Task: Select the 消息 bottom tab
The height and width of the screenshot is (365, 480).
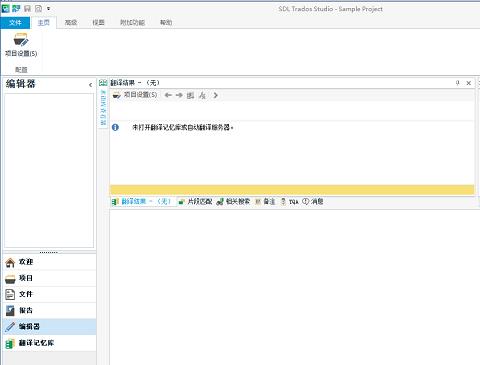Action: [x=313, y=201]
